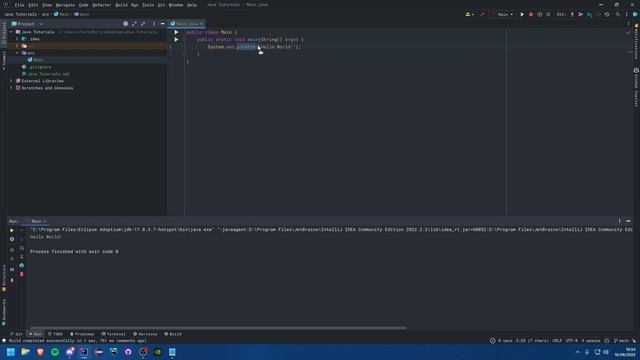
Task: Open the File menu
Action: point(20,5)
